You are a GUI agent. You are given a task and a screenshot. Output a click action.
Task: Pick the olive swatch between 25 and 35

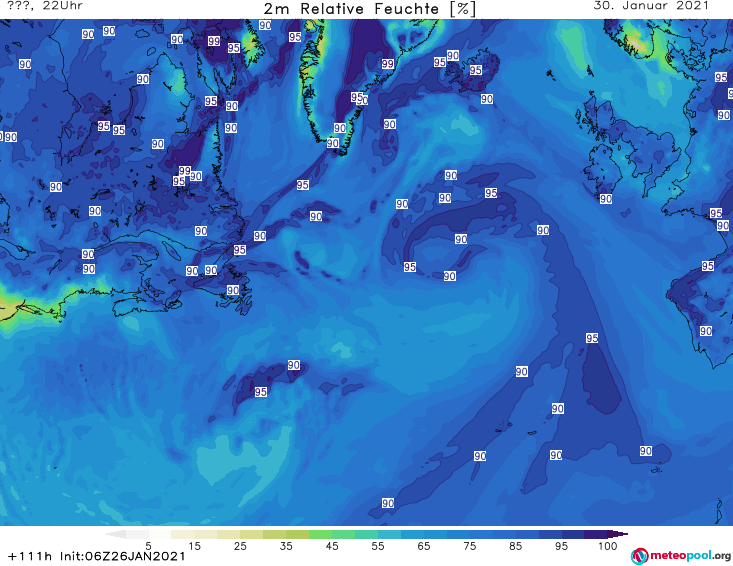click(x=274, y=534)
